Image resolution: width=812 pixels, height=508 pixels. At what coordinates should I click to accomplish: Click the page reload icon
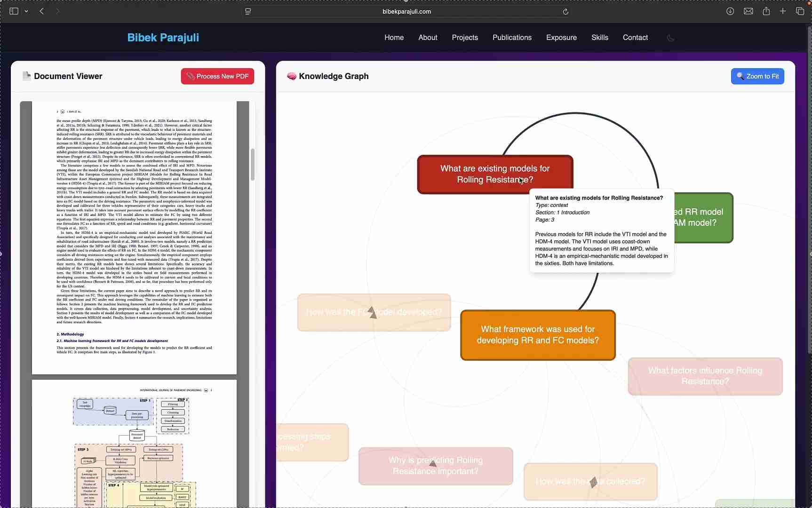click(x=565, y=12)
